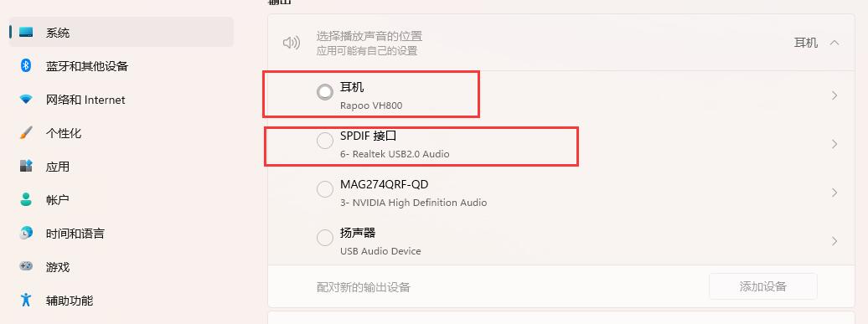Select 耳机 Rapoo VH800 radio button
Image resolution: width=868 pixels, height=324 pixels.
pos(325,92)
